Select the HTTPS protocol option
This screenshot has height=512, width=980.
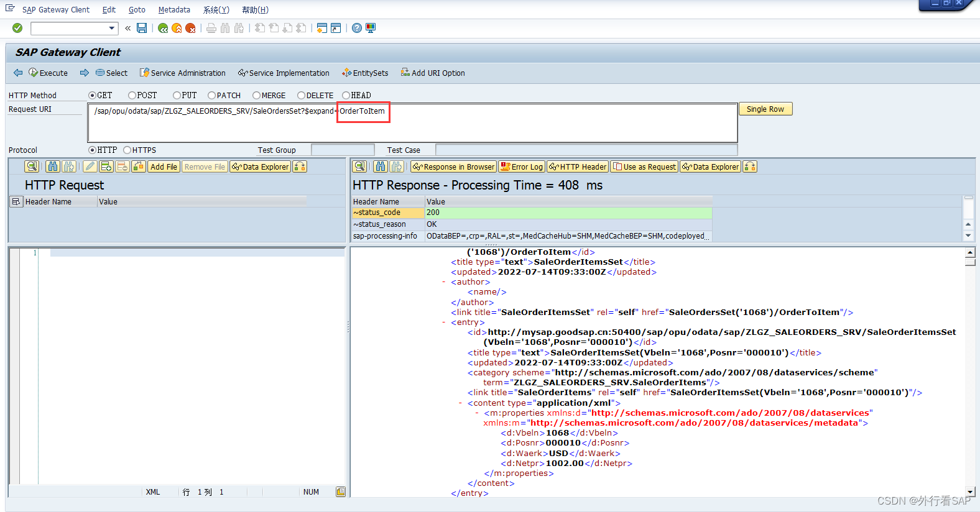127,150
